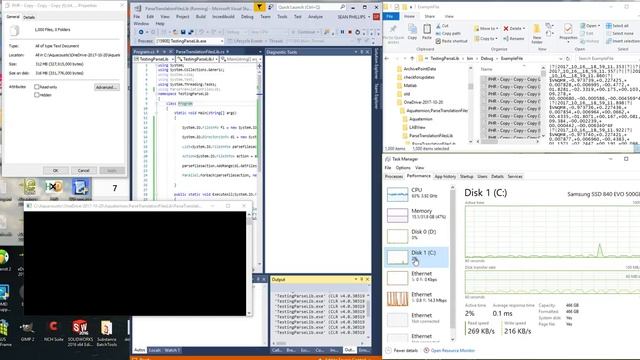The image size is (640, 360).
Task: Click Select none in Explorer ribbon
Action: (x=620, y=33)
